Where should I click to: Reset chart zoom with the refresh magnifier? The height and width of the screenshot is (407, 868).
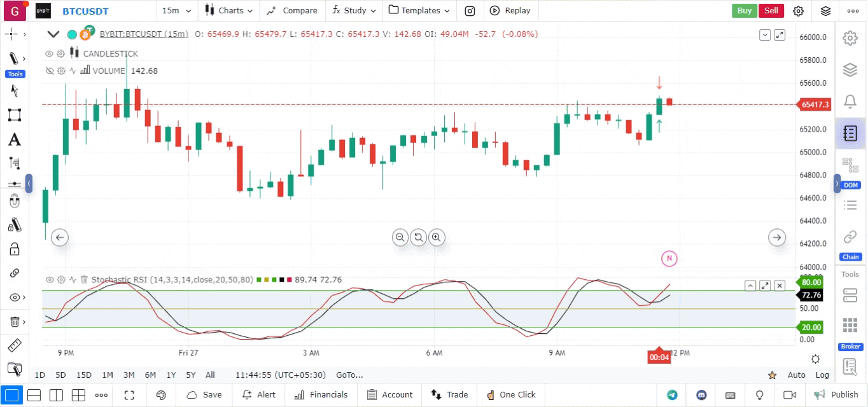(x=418, y=238)
